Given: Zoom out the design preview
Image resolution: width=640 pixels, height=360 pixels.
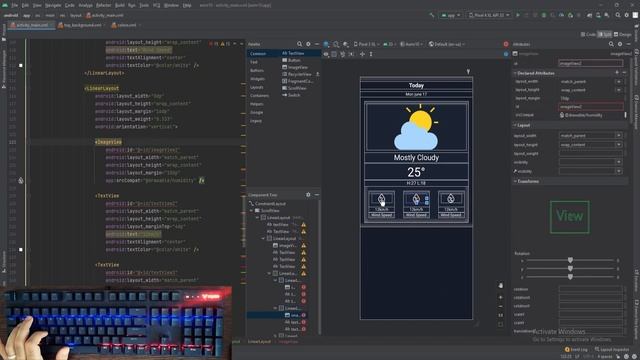Looking at the screenshot, I should click(x=501, y=306).
